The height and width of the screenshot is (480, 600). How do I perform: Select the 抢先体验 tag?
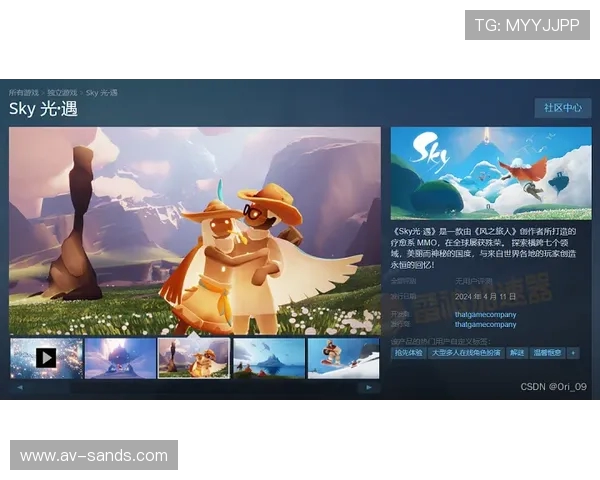(x=408, y=353)
